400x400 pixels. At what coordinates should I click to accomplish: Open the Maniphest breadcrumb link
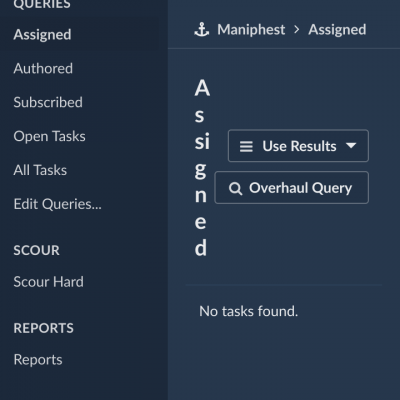[251, 30]
